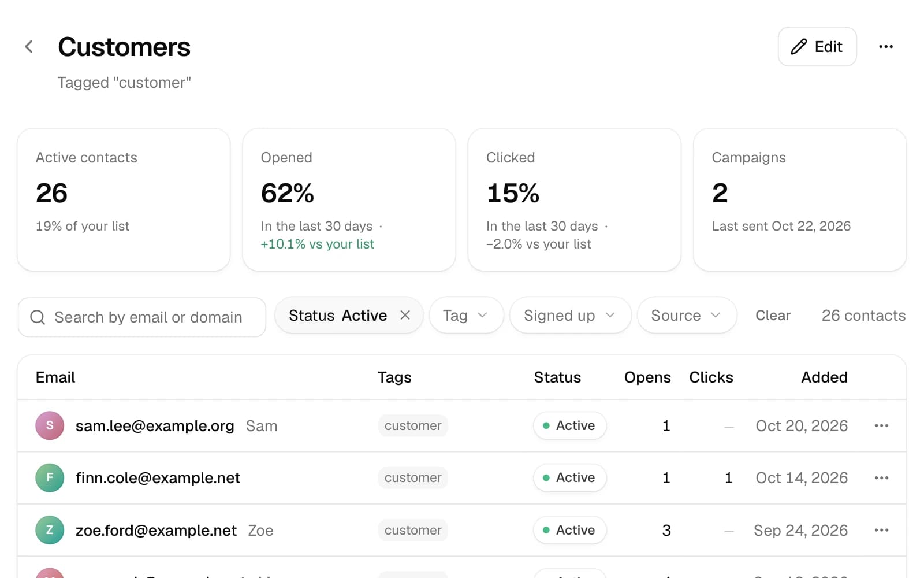Viewport: 924px width, 578px height.
Task: Open contact finn.cole@example.net
Action: [158, 478]
